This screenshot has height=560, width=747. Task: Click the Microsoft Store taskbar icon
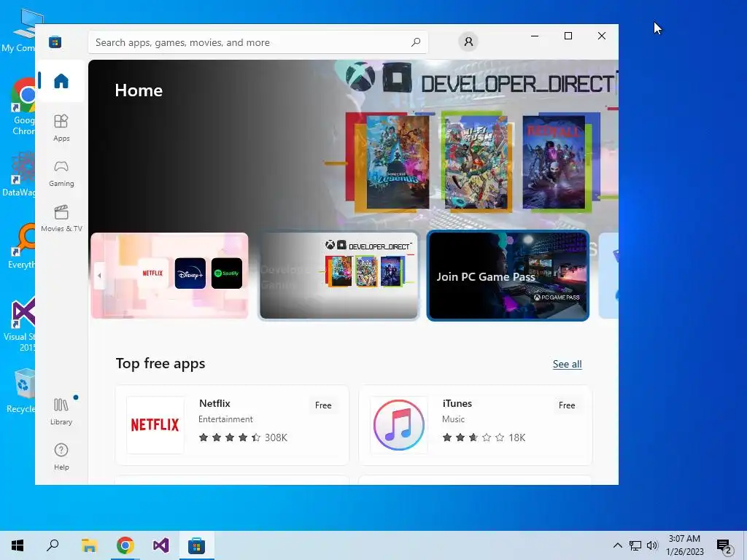click(x=196, y=545)
